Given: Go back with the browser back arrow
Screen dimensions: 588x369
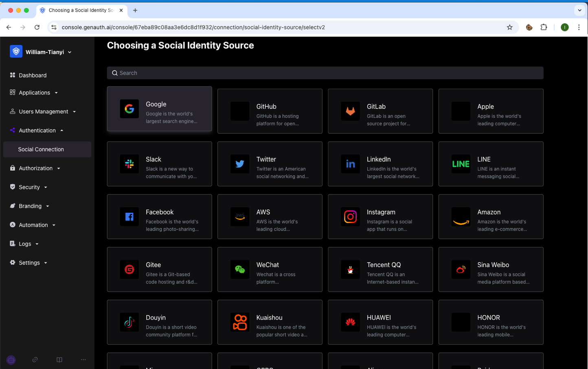Looking at the screenshot, I should pos(9,27).
